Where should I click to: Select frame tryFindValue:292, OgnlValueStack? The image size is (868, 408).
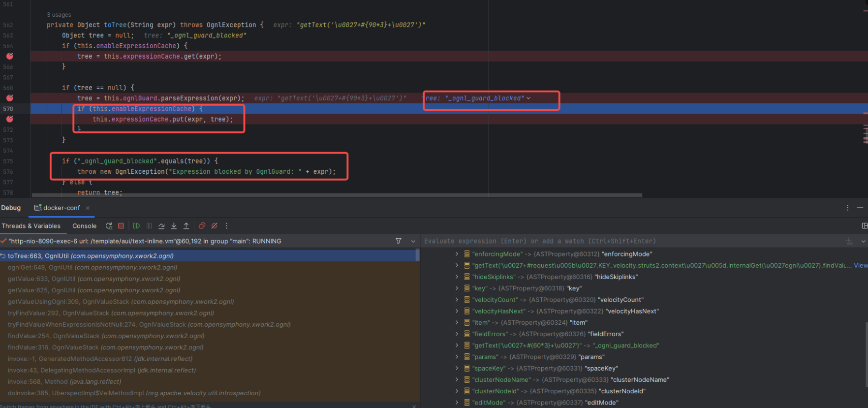[209, 313]
